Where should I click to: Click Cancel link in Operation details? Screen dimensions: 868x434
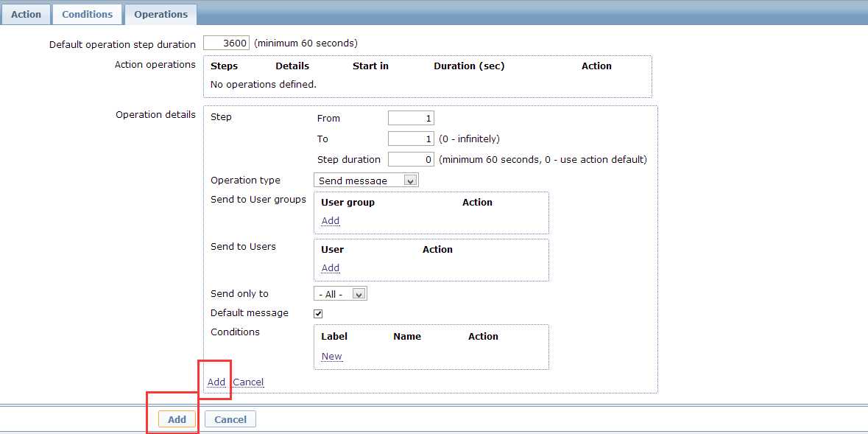point(248,382)
